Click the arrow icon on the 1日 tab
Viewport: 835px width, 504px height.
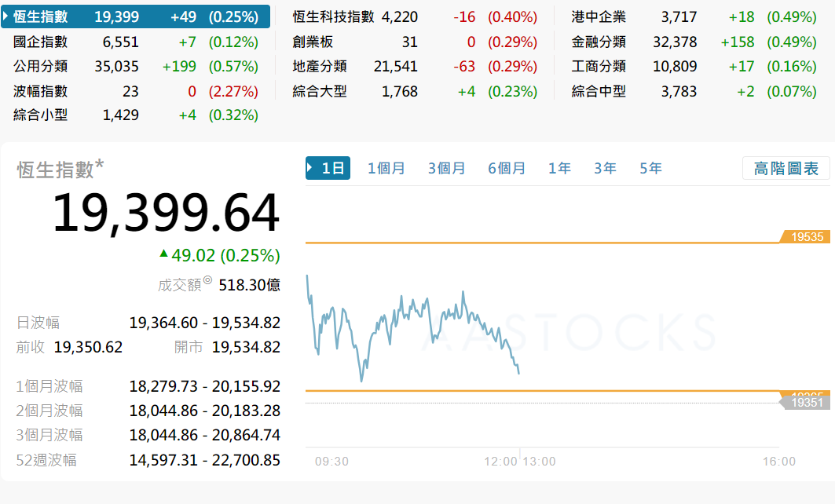tap(311, 168)
